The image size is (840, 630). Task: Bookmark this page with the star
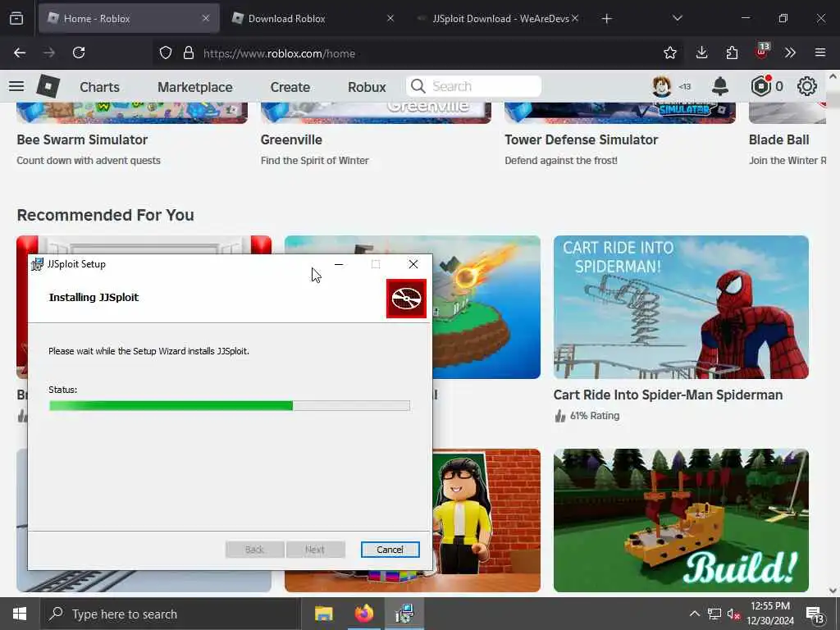(x=669, y=53)
